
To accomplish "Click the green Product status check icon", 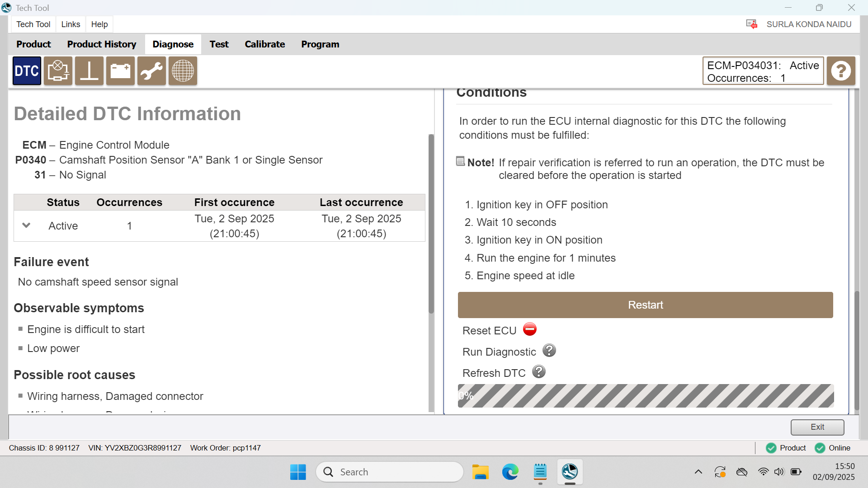I will (771, 448).
